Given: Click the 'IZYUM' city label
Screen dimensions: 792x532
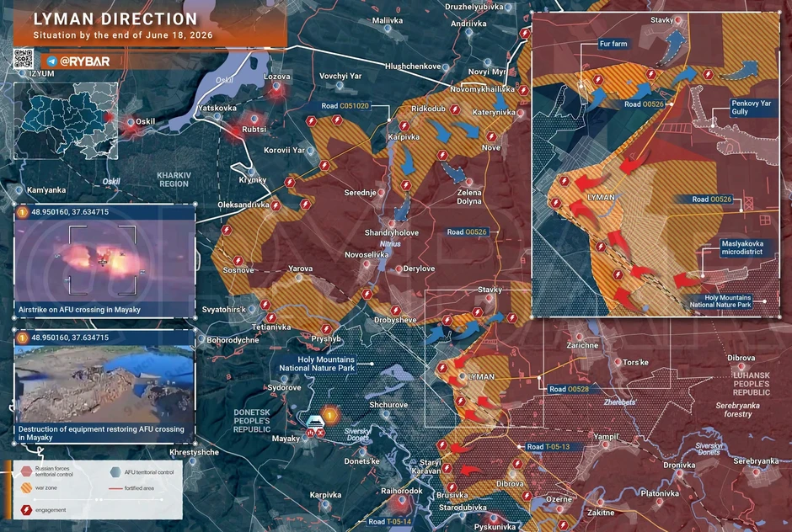Looking at the screenshot, I should pos(41,74).
